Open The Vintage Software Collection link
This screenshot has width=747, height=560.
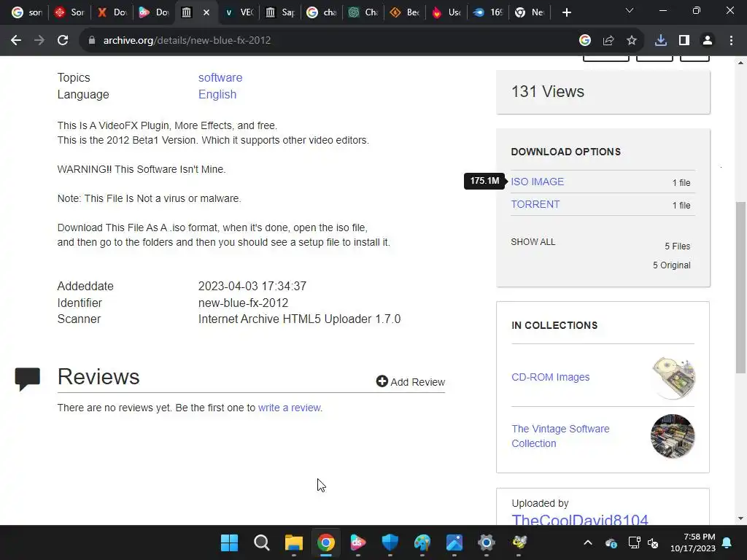click(560, 436)
